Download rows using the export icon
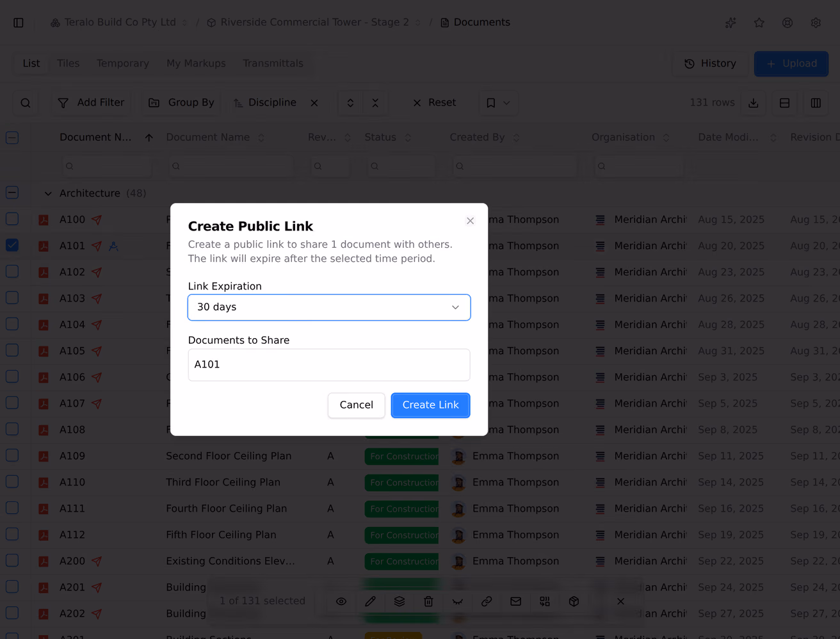The width and height of the screenshot is (840, 639). [x=754, y=103]
